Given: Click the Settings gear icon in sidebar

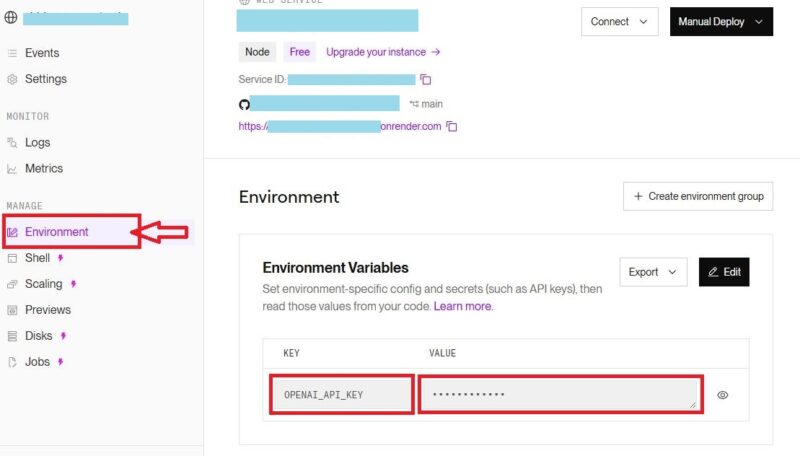Looking at the screenshot, I should [12, 79].
